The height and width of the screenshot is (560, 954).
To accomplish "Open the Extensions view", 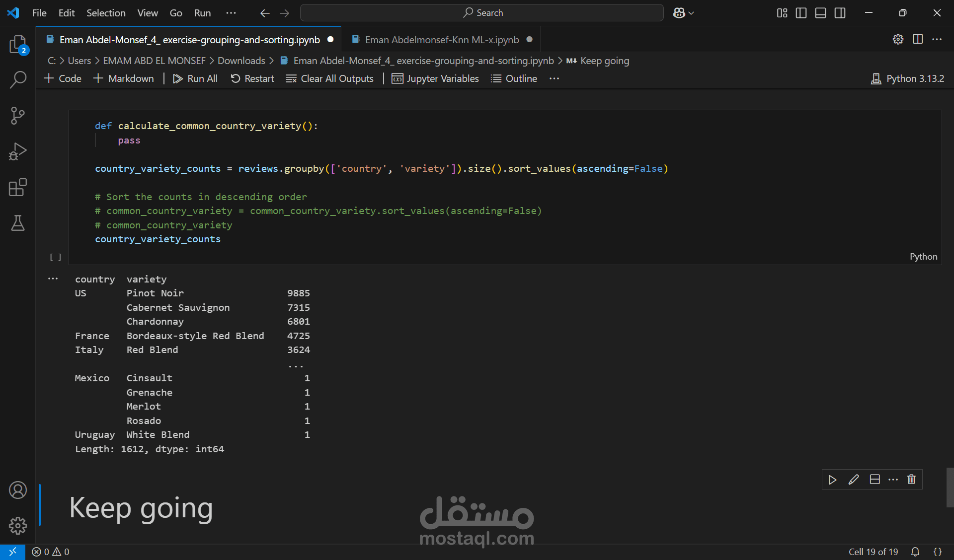I will click(x=18, y=187).
